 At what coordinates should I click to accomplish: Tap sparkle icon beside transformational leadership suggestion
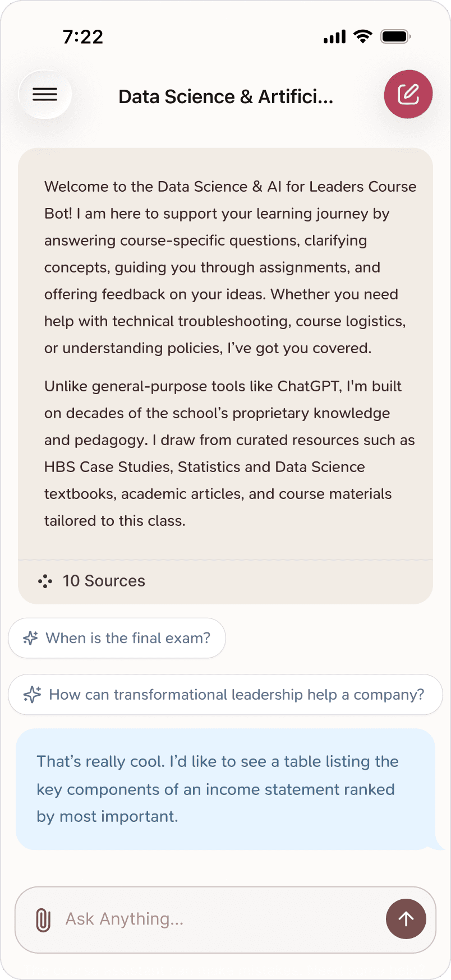(x=32, y=695)
